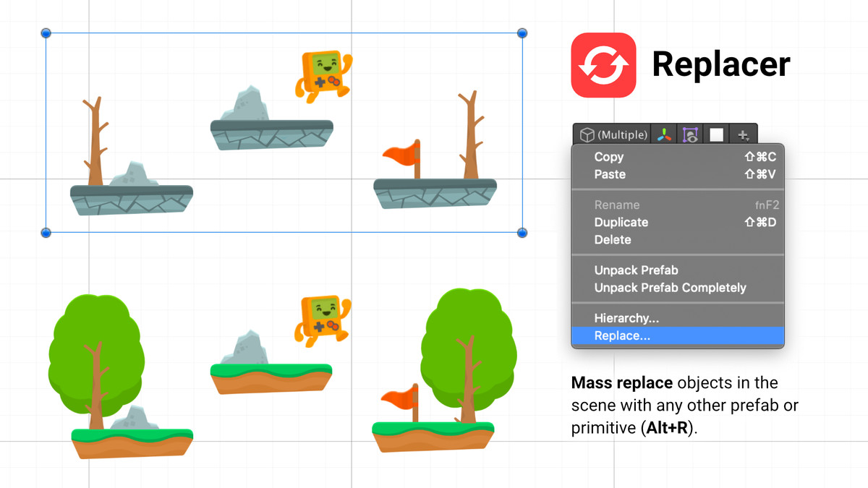Choose Unpack Prefab Completely menu entry
The width and height of the screenshot is (868, 488).
coord(678,288)
